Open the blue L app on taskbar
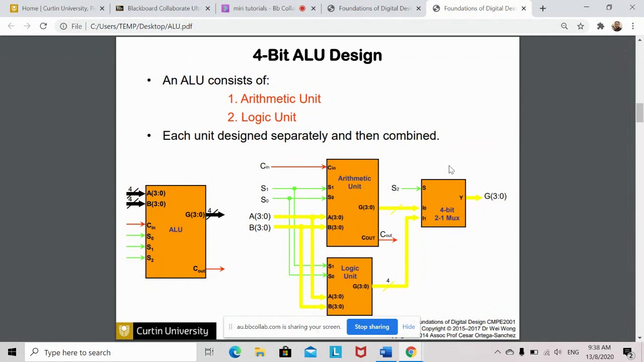 (336, 352)
